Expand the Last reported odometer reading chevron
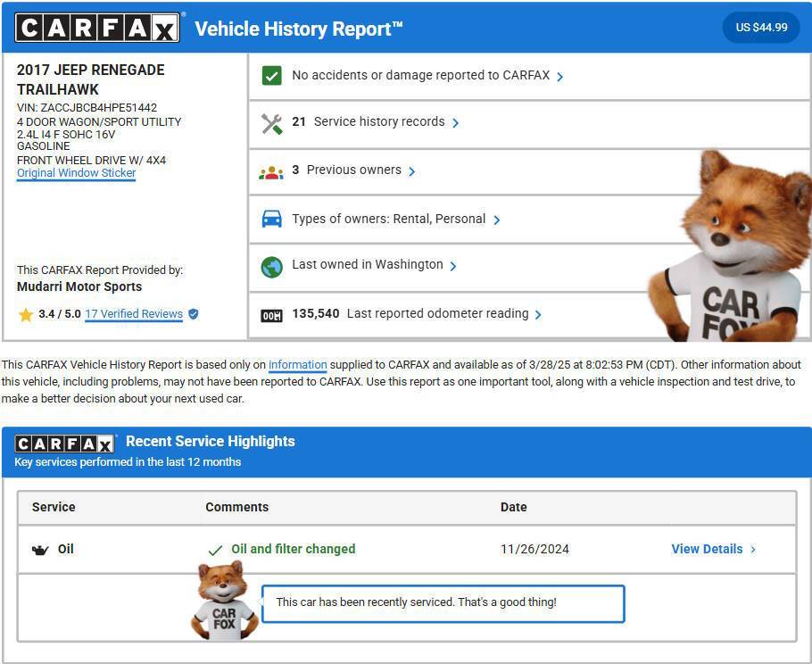The height and width of the screenshot is (664, 812). [x=538, y=315]
